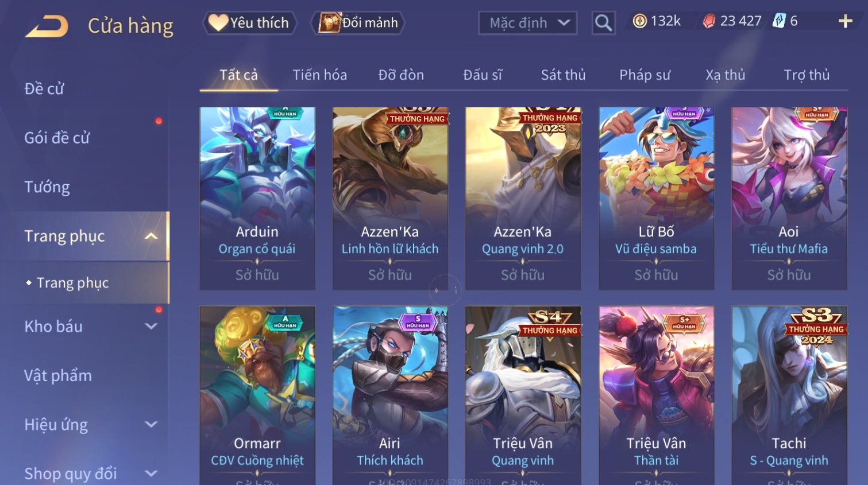Image resolution: width=868 pixels, height=485 pixels.
Task: Click the blue voucher currency icon
Action: click(x=779, y=21)
